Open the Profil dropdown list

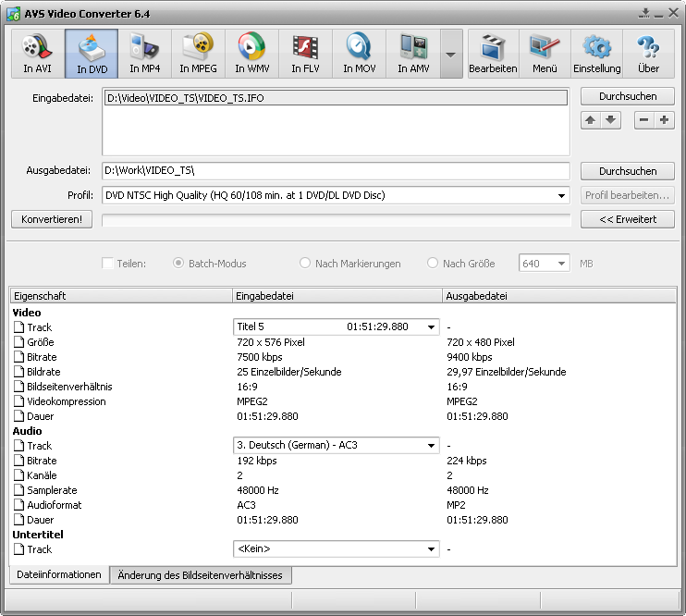[561, 195]
